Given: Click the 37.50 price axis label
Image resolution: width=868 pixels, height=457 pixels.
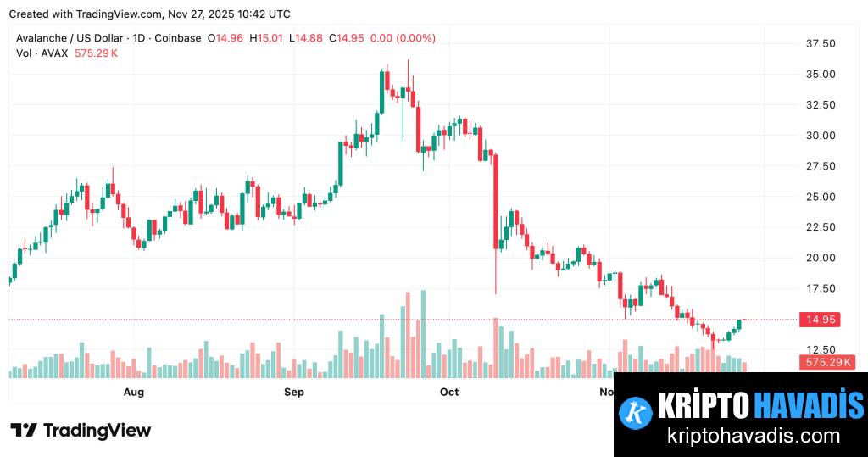Looking at the screenshot, I should coord(821,43).
